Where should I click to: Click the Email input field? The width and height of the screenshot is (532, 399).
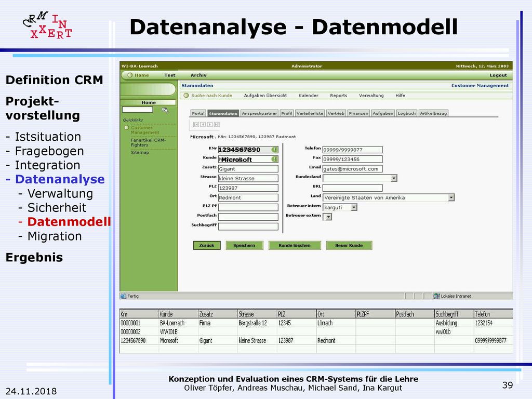click(x=352, y=169)
